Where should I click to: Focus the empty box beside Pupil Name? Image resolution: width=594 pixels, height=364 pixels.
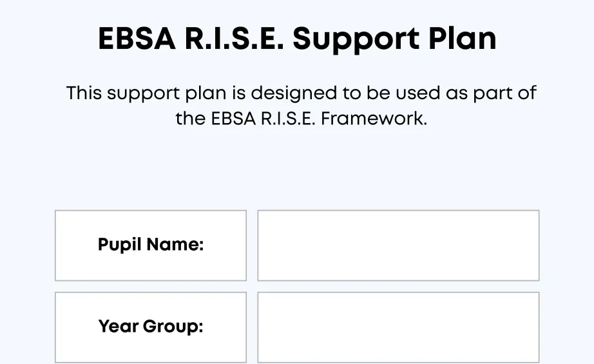(x=398, y=245)
